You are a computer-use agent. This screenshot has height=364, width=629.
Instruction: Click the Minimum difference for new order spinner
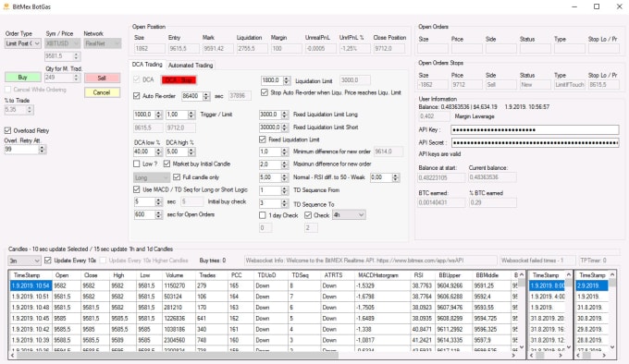pyautogui.click(x=284, y=152)
